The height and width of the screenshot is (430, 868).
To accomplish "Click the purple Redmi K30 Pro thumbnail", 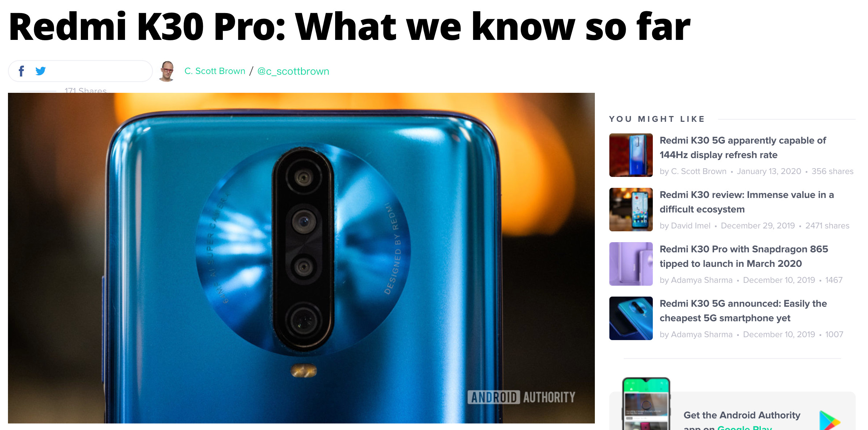I will (x=631, y=264).
